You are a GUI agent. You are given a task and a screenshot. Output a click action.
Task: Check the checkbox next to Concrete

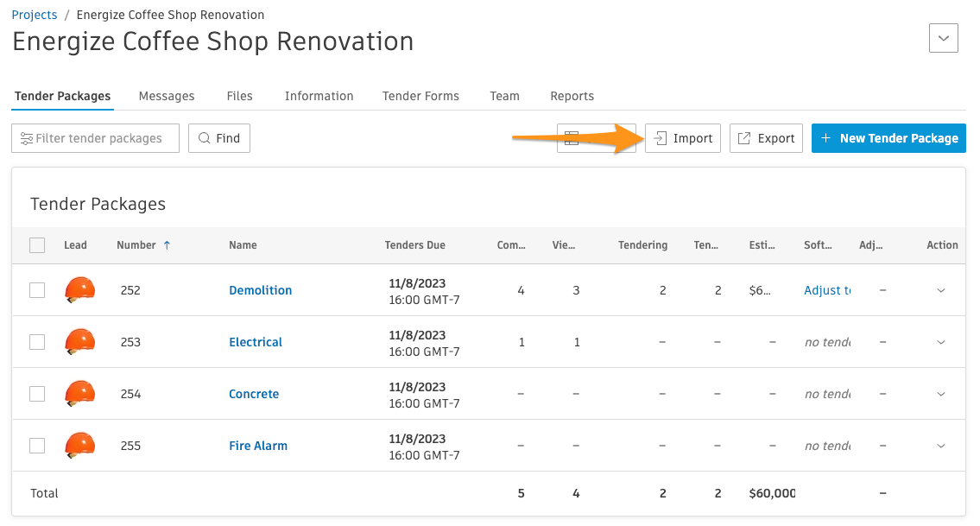tap(37, 394)
